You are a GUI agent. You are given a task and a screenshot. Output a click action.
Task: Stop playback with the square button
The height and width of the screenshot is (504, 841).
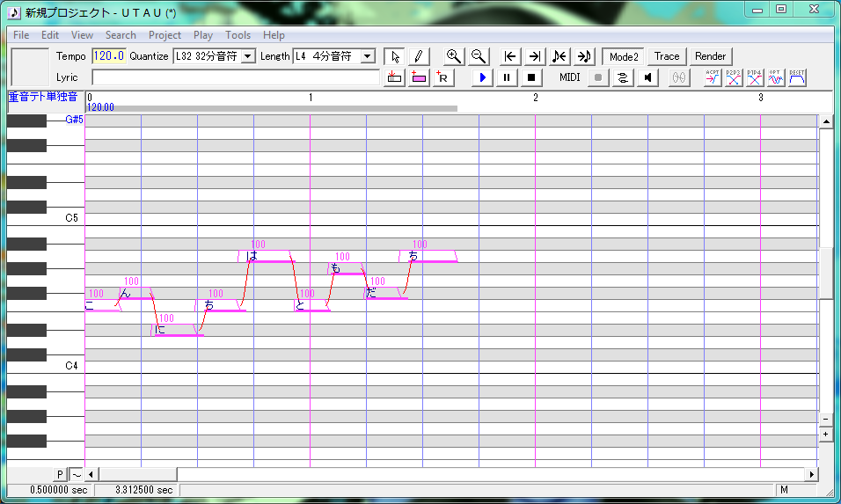531,77
